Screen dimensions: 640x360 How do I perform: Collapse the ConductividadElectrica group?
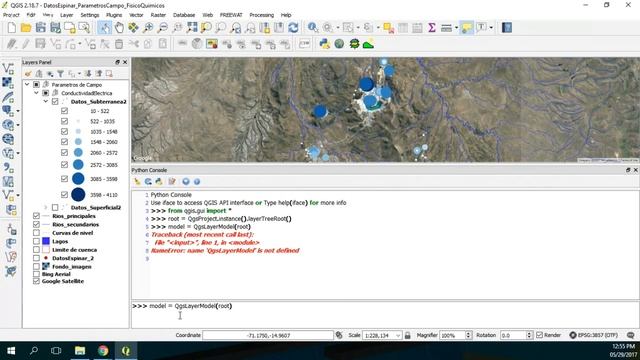(36, 93)
